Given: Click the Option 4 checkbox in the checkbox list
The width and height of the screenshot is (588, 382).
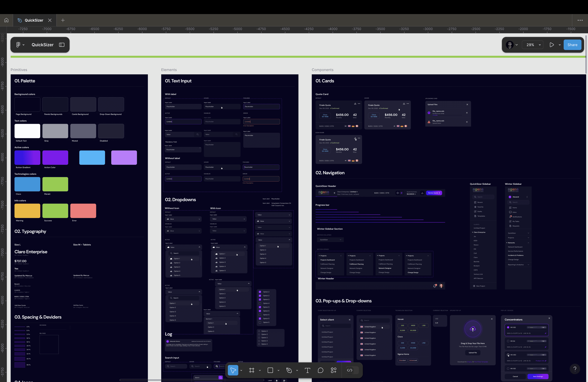Looking at the screenshot, I should 260,303.
